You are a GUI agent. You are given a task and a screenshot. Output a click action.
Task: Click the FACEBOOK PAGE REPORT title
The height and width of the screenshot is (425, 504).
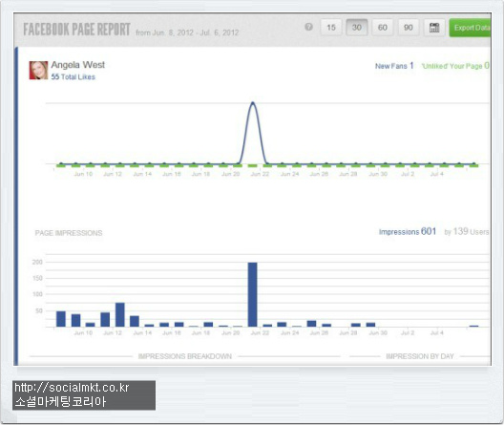click(76, 30)
